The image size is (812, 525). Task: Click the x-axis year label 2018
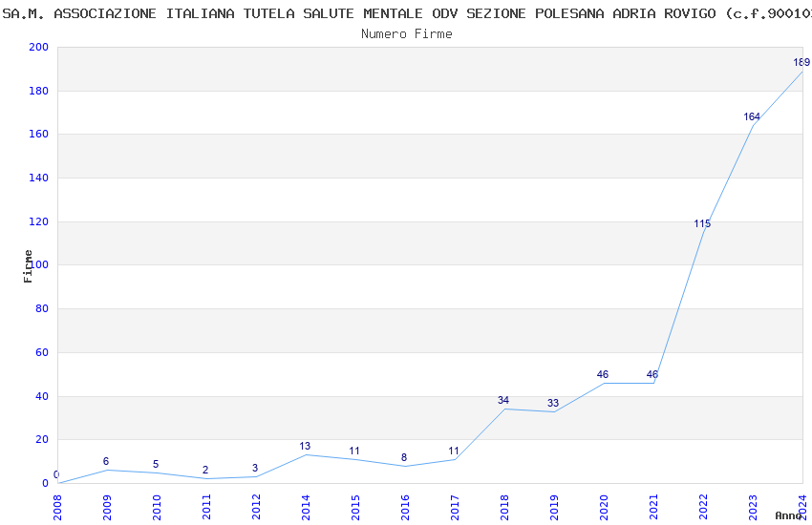(504, 508)
